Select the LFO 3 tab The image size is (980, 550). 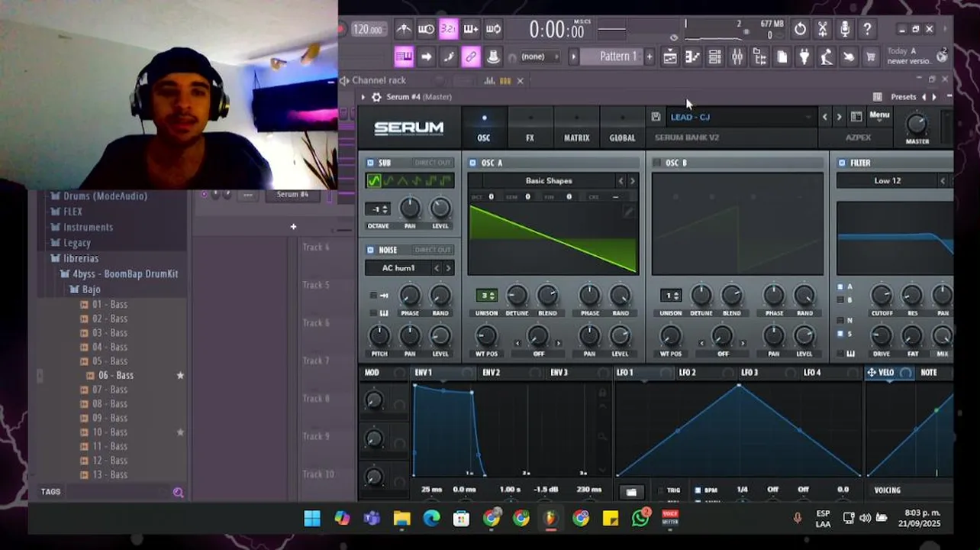pyautogui.click(x=750, y=373)
